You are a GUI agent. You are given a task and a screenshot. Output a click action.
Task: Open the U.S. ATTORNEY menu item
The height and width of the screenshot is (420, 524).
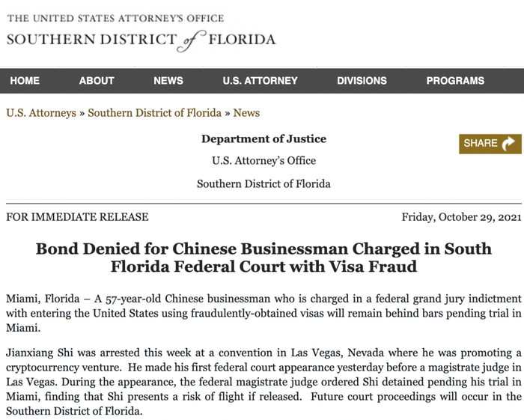[260, 81]
